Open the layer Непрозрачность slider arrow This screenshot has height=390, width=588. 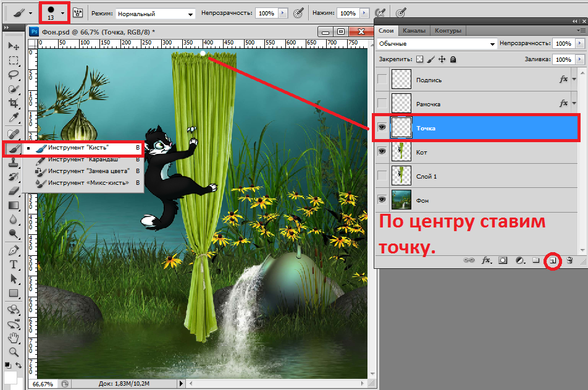tap(580, 43)
